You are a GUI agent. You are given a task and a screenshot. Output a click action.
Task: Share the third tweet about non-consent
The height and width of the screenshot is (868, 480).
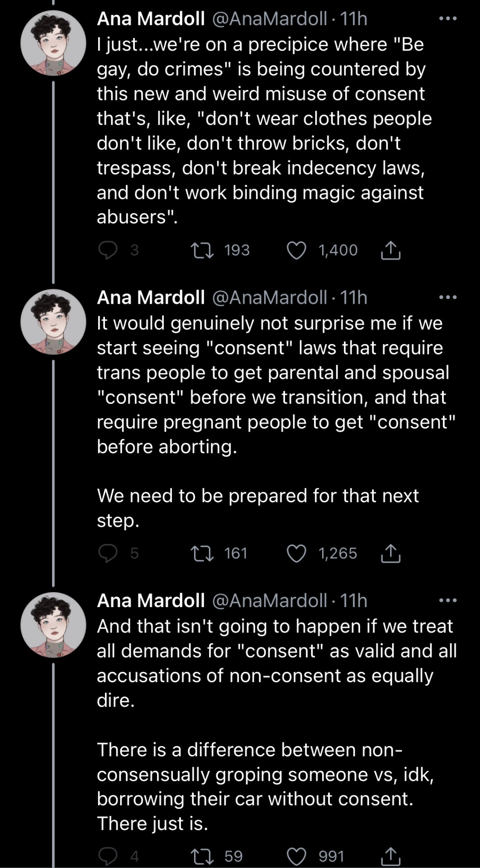390,856
